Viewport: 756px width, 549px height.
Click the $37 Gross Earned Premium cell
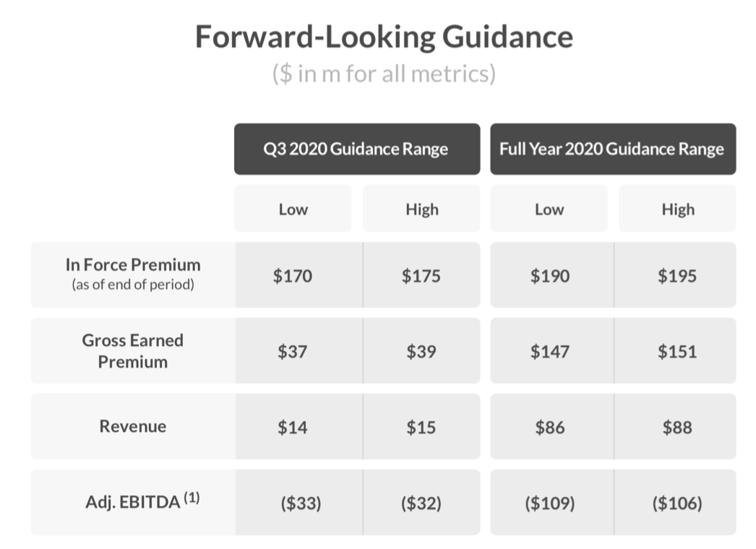(293, 352)
